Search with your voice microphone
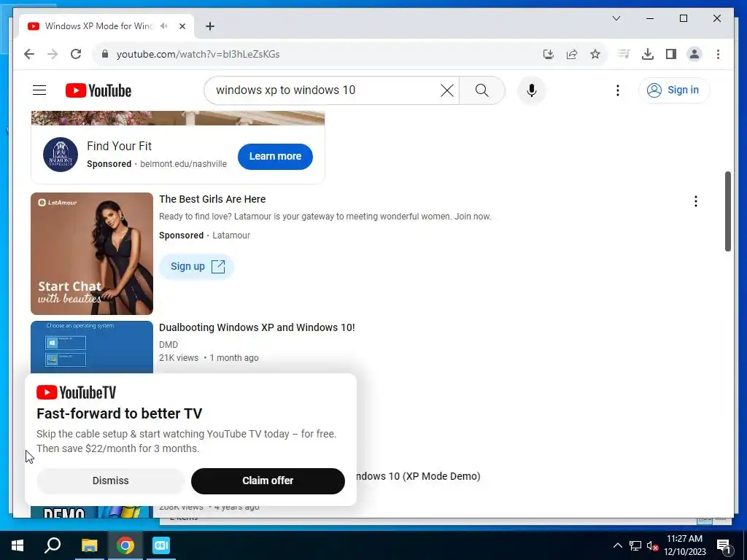The image size is (747, 560). tap(532, 90)
